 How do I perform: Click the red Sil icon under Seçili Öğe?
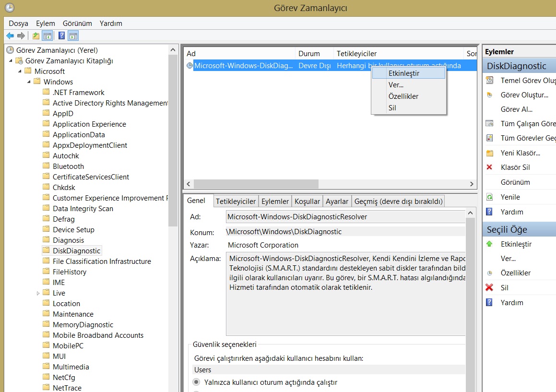tap(489, 288)
